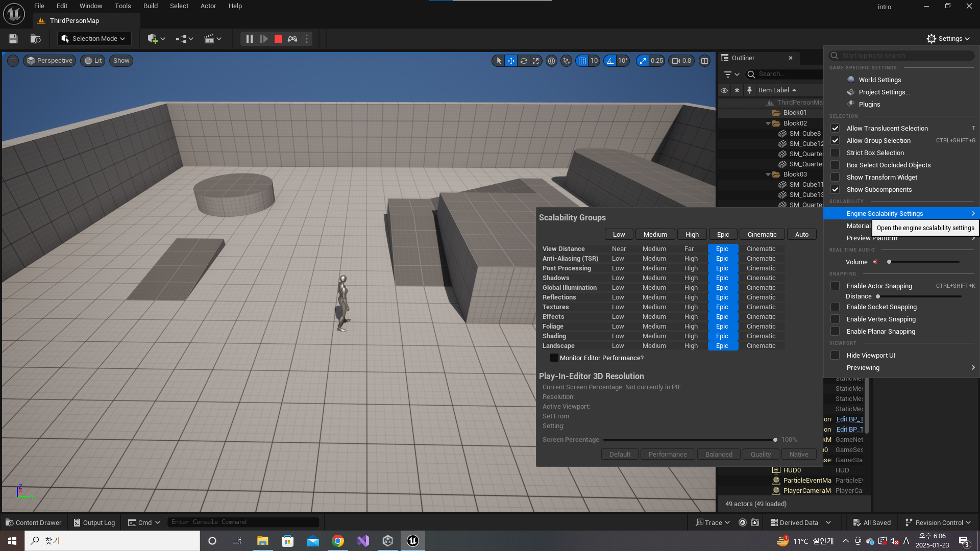Set Shadows quality to High
Image resolution: width=980 pixels, height=551 pixels.
click(x=691, y=278)
